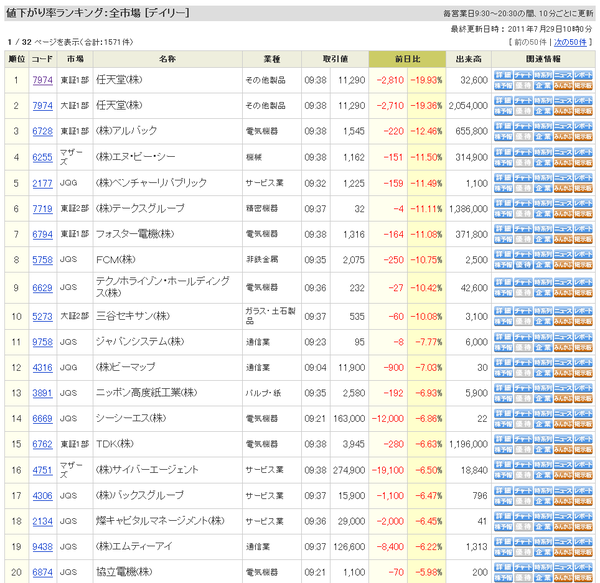This screenshot has height=583, width=600.
Task: Open stock code 2134 link
Action: click(42, 521)
